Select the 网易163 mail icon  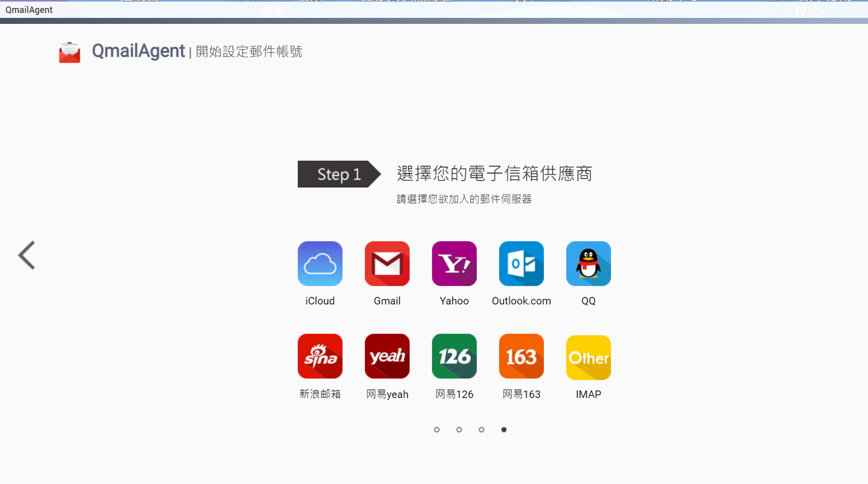pyautogui.click(x=521, y=356)
